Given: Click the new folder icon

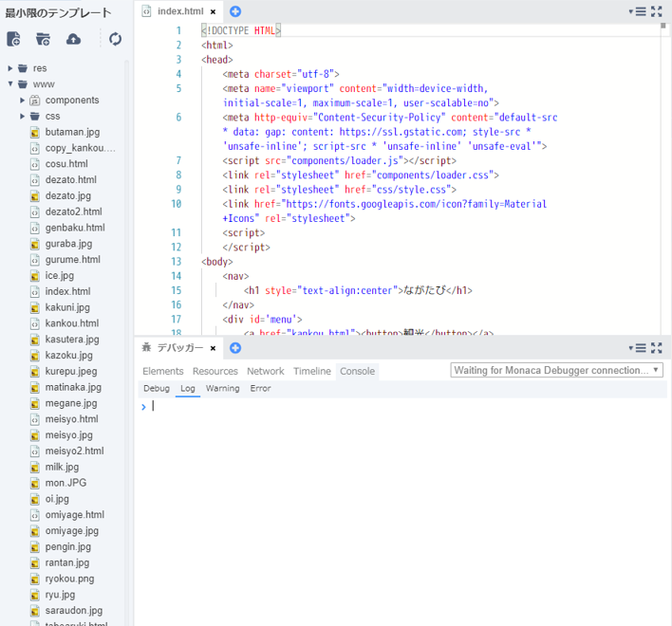Looking at the screenshot, I should tap(43, 39).
